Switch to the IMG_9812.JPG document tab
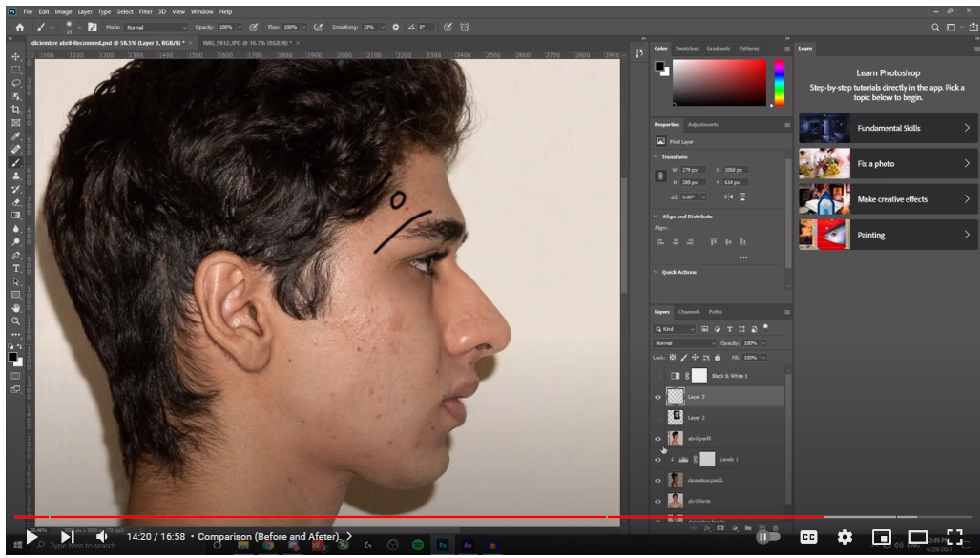 [247, 43]
